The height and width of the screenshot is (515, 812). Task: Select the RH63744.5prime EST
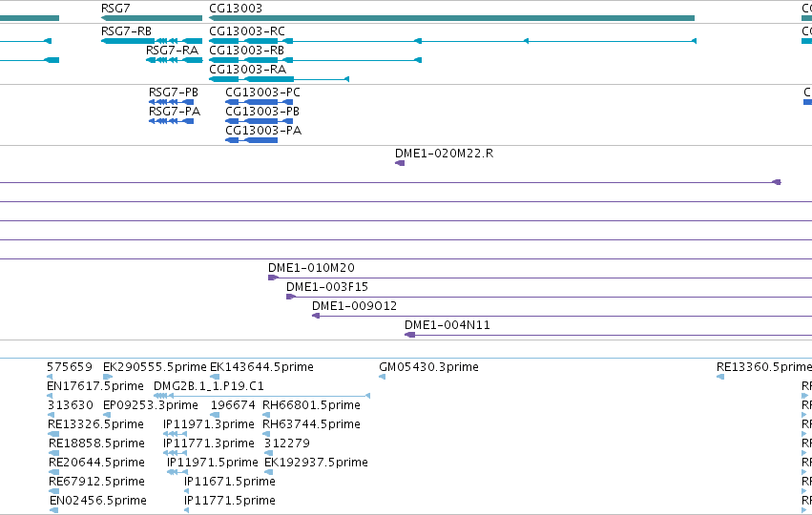311,424
